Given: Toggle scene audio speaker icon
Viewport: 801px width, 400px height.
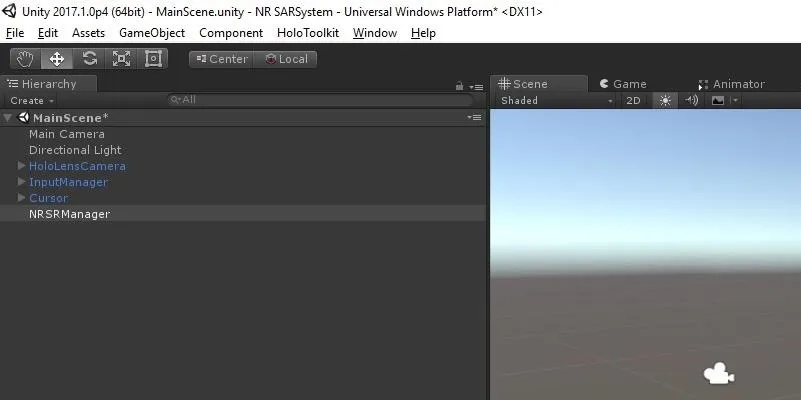Looking at the screenshot, I should point(692,101).
